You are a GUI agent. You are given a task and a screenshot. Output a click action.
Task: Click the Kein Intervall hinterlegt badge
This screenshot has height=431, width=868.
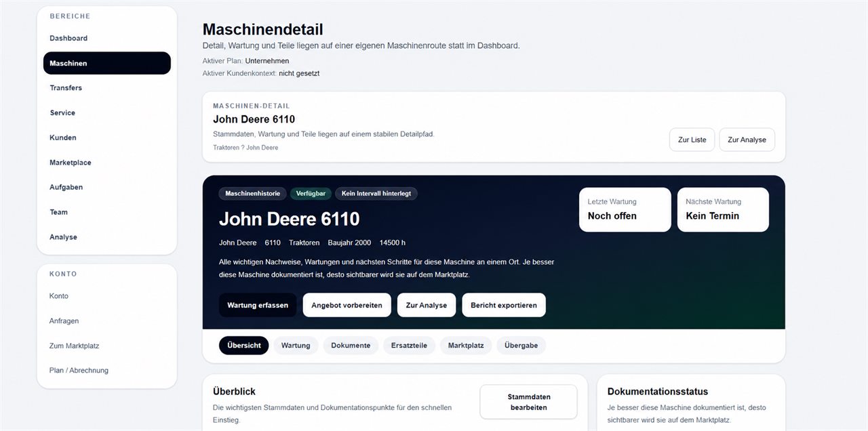point(376,193)
